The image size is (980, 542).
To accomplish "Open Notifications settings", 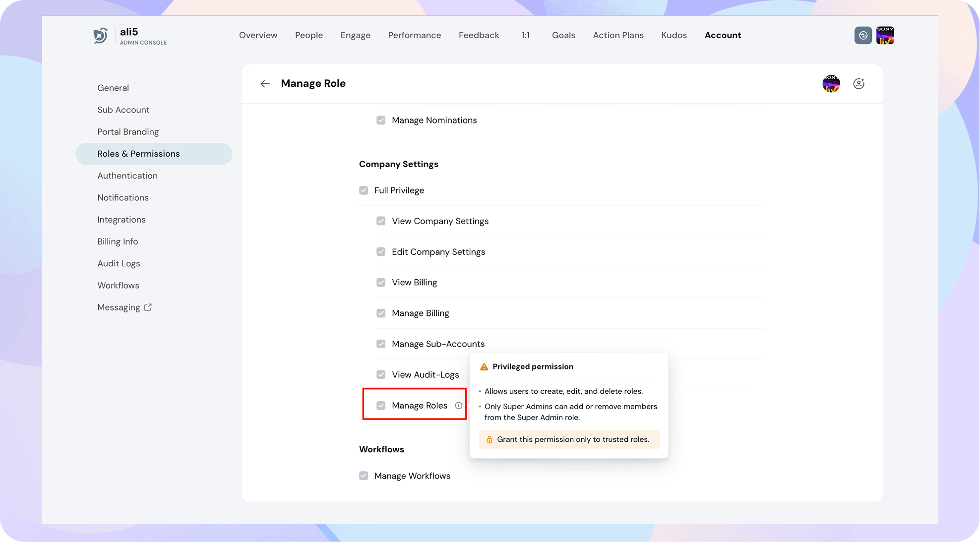I will pyautogui.click(x=154, y=198).
